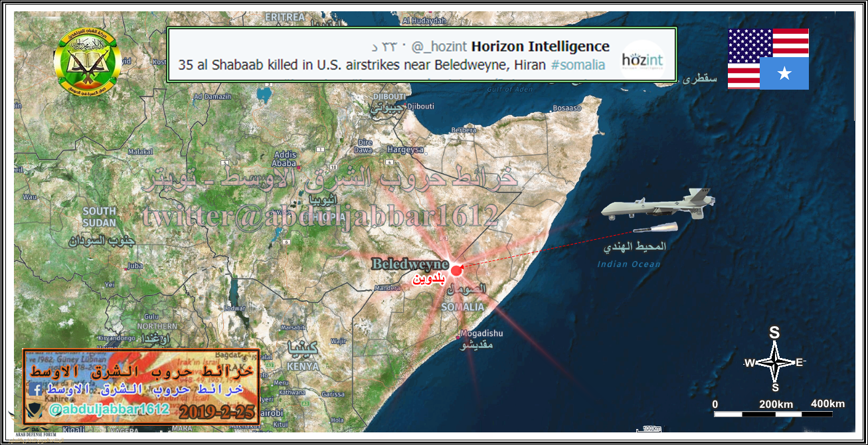Viewport: 868px width, 445px height.
Task: Click the Dire Dawa city label
Action: pos(365,146)
